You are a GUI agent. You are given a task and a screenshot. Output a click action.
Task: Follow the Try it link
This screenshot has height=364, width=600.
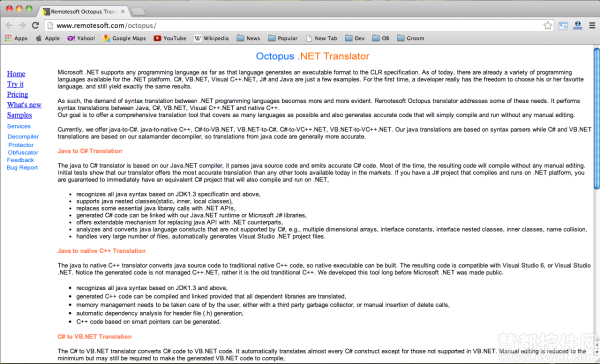pos(15,84)
